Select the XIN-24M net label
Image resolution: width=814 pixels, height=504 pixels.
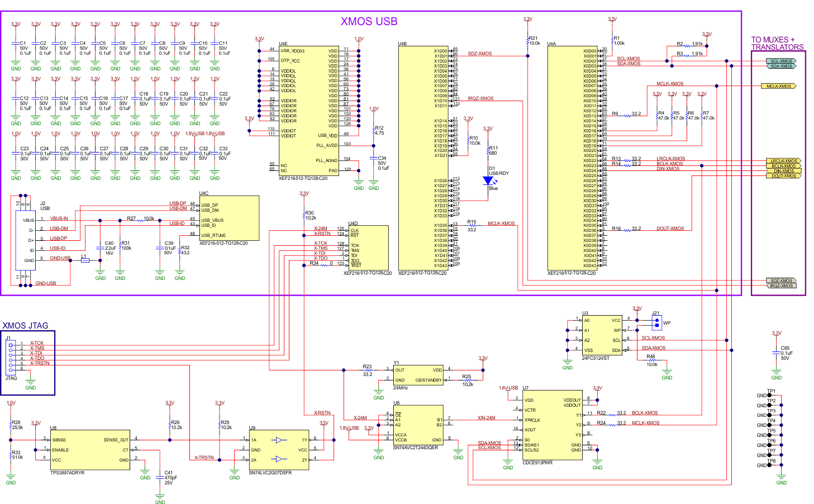(x=486, y=418)
